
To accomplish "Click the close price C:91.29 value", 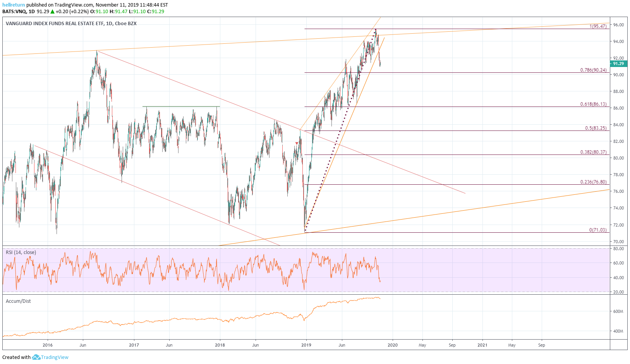I will pos(156,11).
